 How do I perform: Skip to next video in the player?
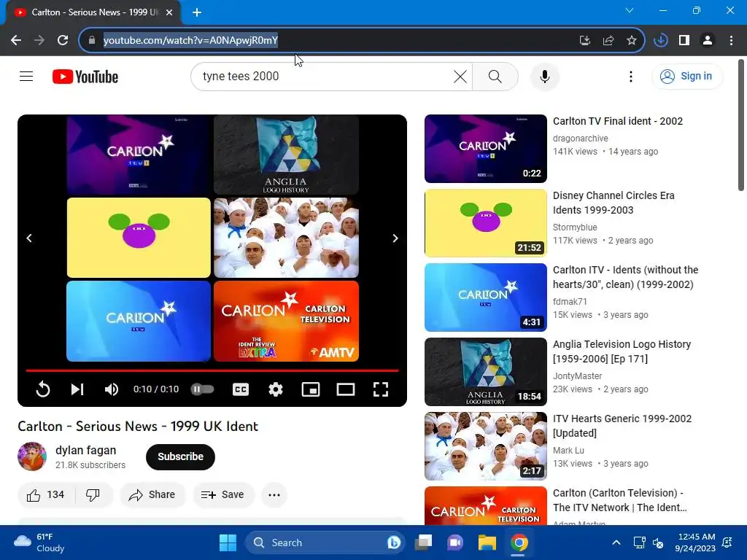coord(77,389)
